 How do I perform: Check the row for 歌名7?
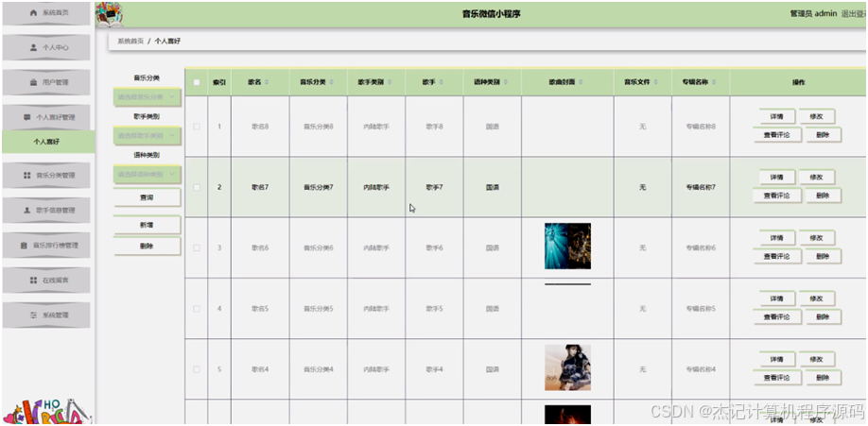point(197,188)
